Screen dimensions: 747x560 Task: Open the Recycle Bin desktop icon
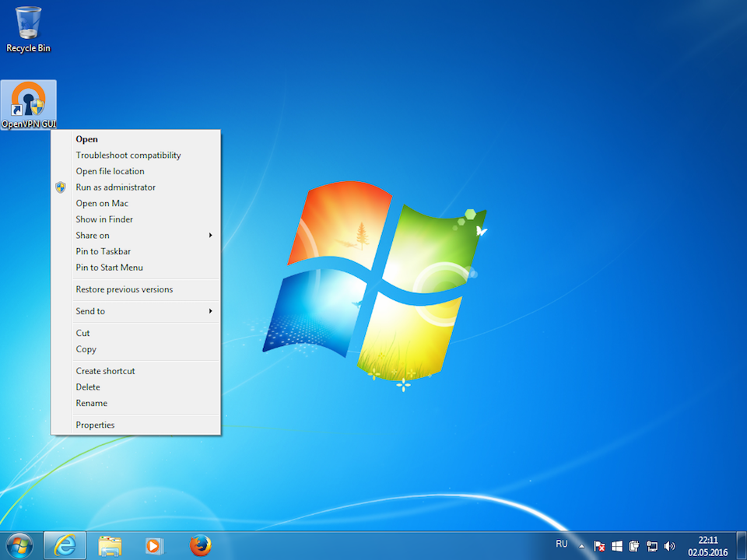click(x=28, y=29)
